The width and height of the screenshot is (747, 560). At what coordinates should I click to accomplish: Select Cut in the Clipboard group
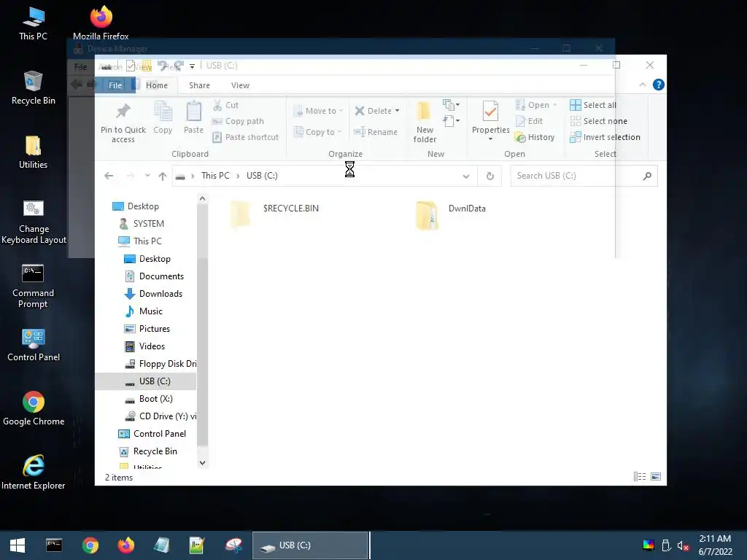[226, 105]
